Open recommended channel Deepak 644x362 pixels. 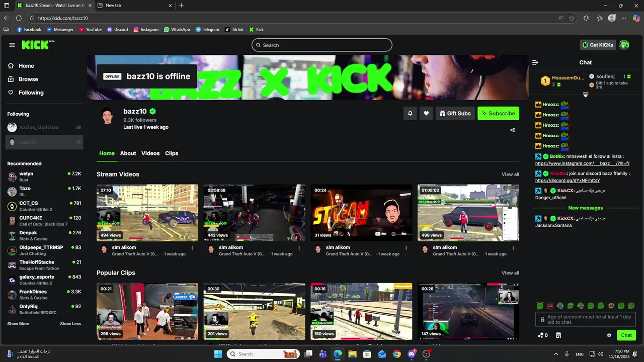(x=44, y=236)
